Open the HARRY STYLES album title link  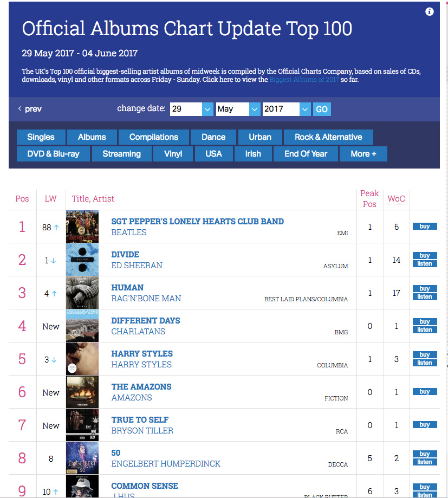click(142, 353)
